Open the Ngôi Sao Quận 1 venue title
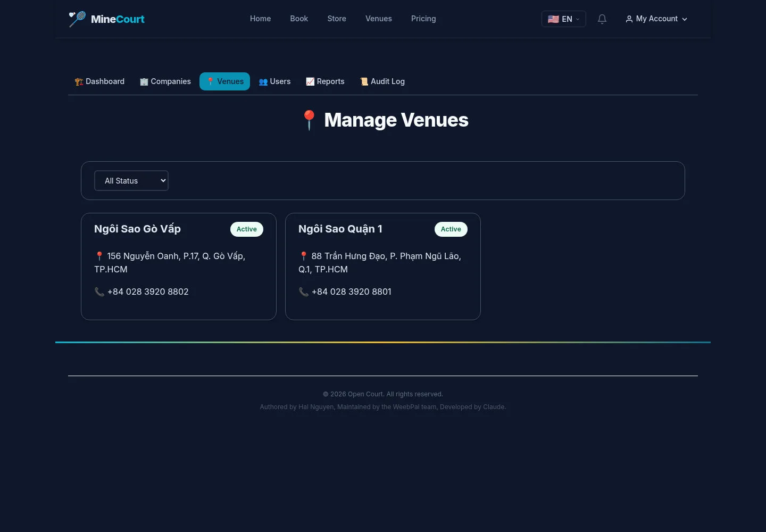Viewport: 766px width, 532px height. tap(340, 229)
